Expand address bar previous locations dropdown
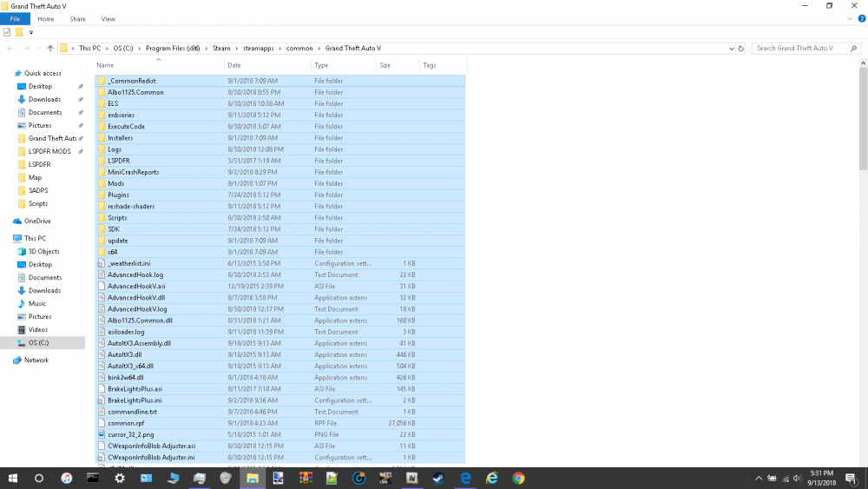Viewport: 868px width, 489px height. [731, 48]
